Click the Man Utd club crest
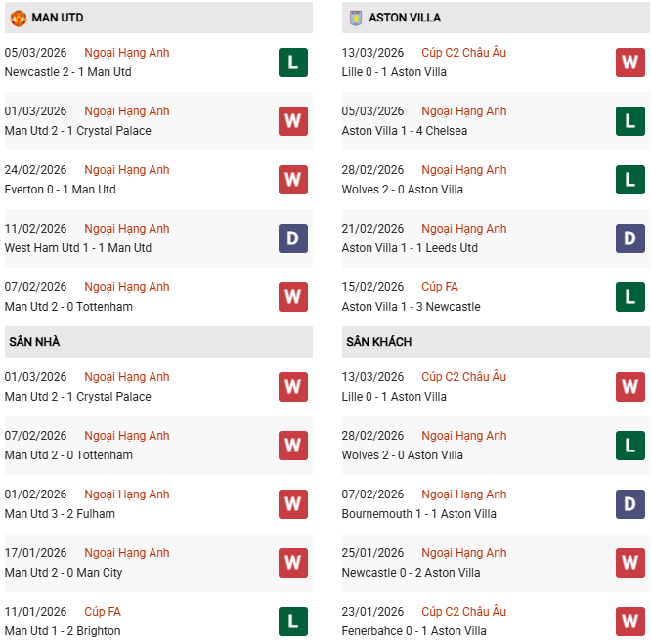Viewport: 651px width, 644px height. pos(18,18)
